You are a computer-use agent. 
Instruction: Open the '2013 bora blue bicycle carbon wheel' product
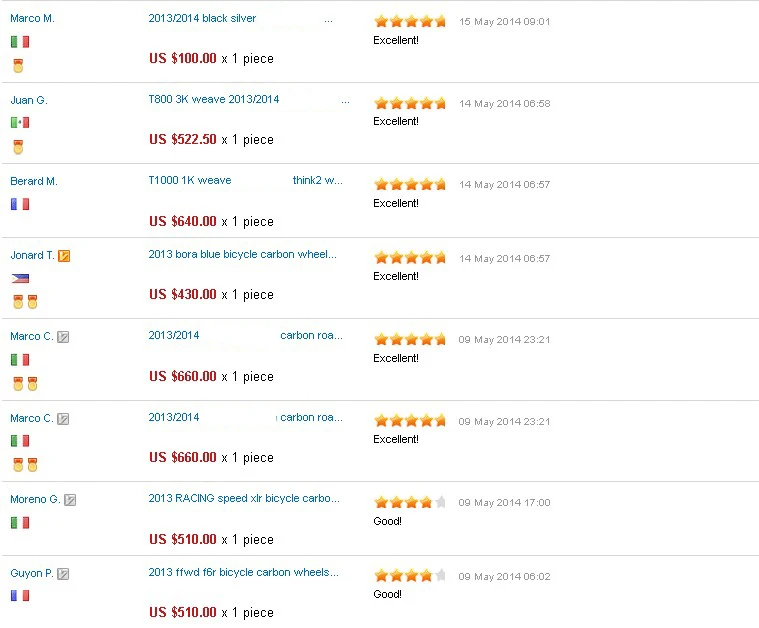point(242,255)
